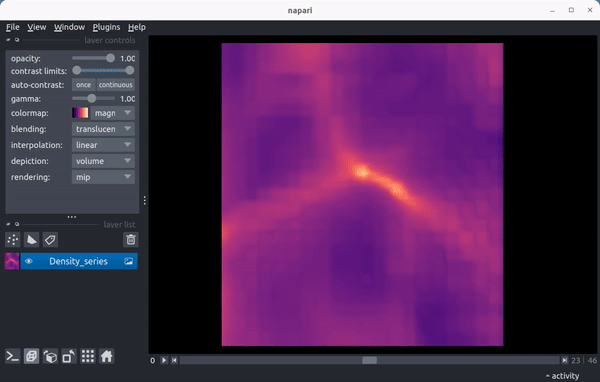
Task: Open the File menu
Action: point(13,27)
